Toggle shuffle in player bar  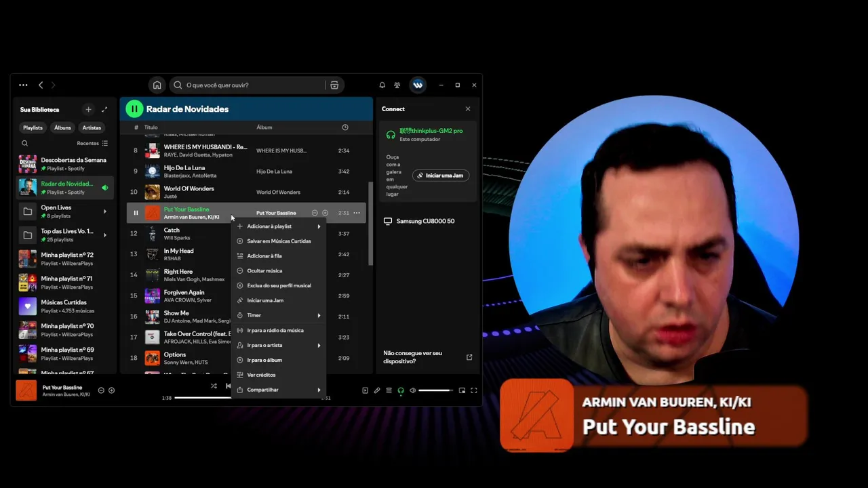(214, 386)
